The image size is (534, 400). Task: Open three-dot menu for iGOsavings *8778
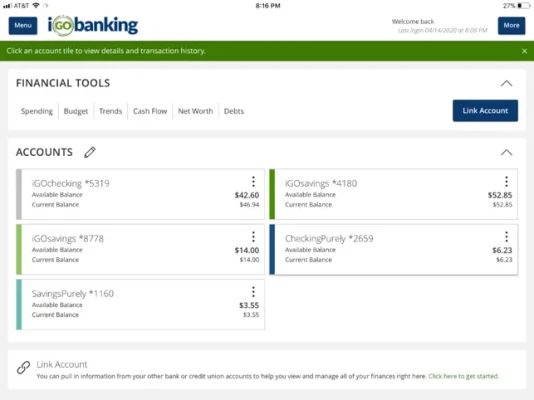(x=253, y=237)
